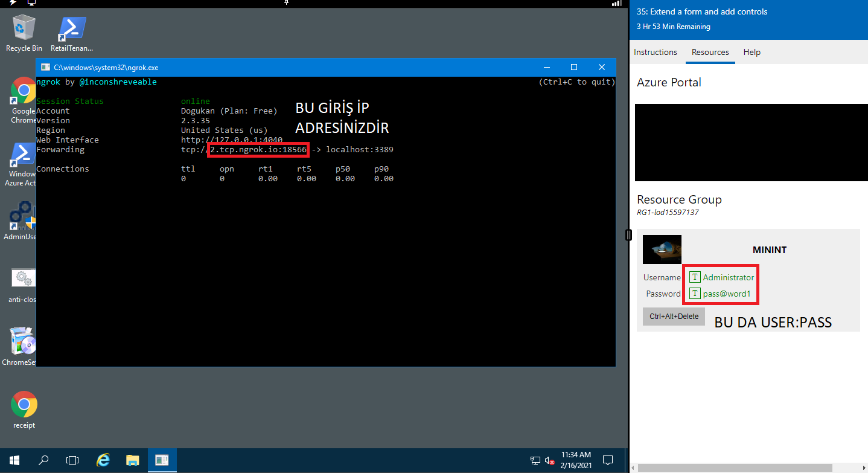Click the '3 Hr 53 Min Remaining' timer text
Image resolution: width=868 pixels, height=473 pixels.
pos(674,27)
